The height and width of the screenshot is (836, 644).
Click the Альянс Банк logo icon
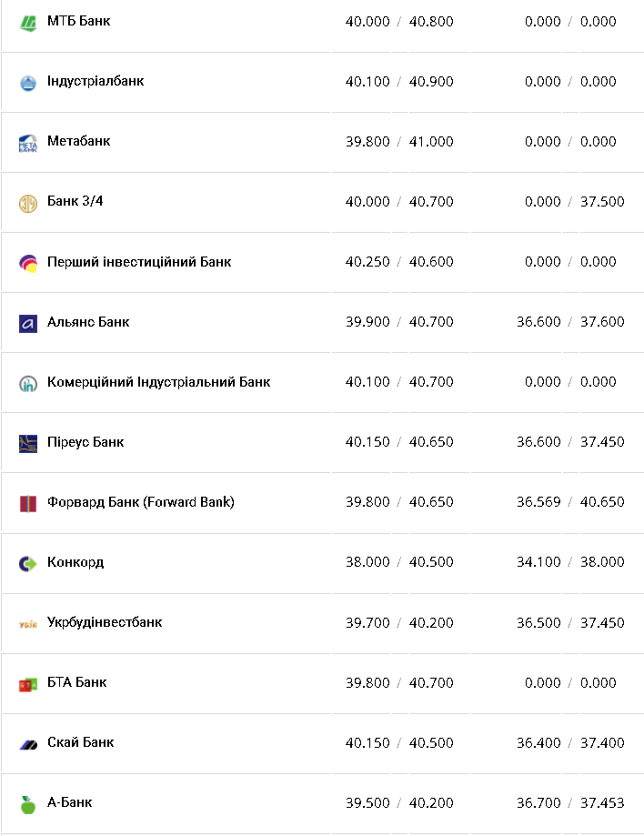28,323
